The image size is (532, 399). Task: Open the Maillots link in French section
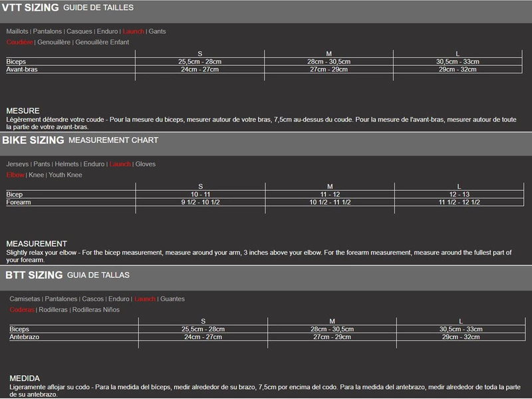[x=17, y=31]
